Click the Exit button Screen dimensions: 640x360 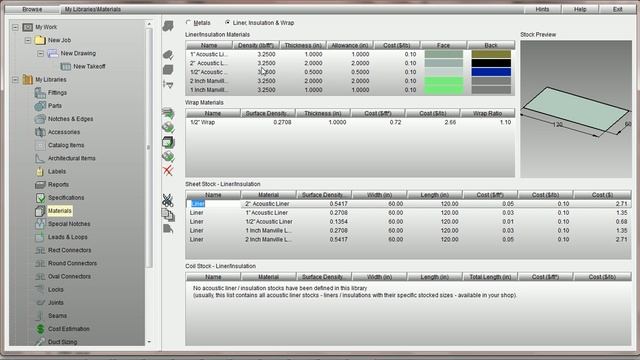[618, 9]
